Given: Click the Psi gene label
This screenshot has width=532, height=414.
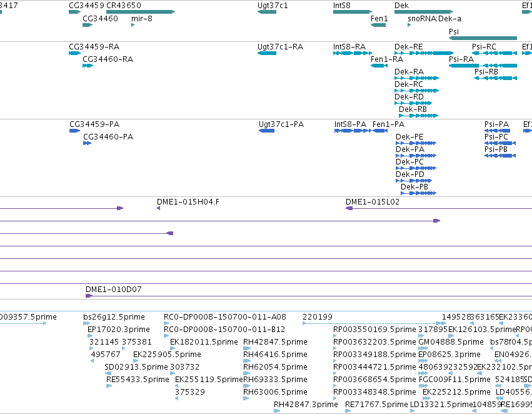Looking at the screenshot, I should [x=454, y=31].
